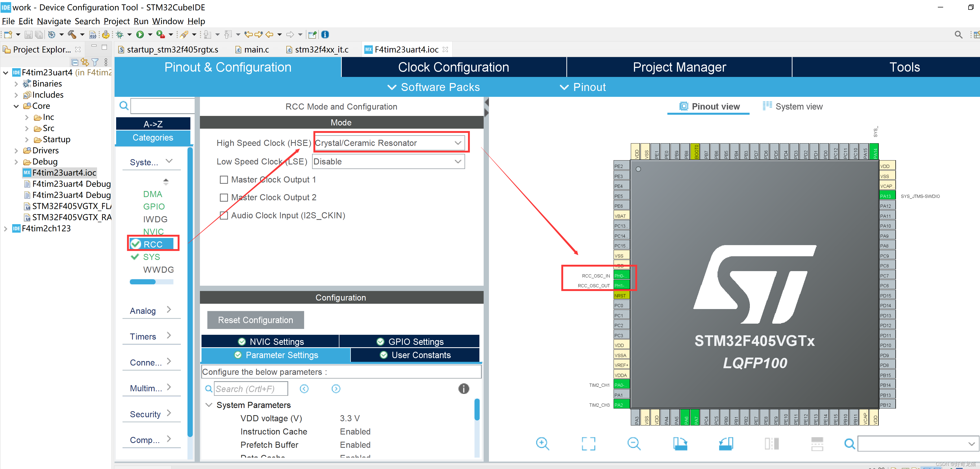980x469 pixels.
Task: Enable Master Clock Output 2
Action: coord(224,198)
